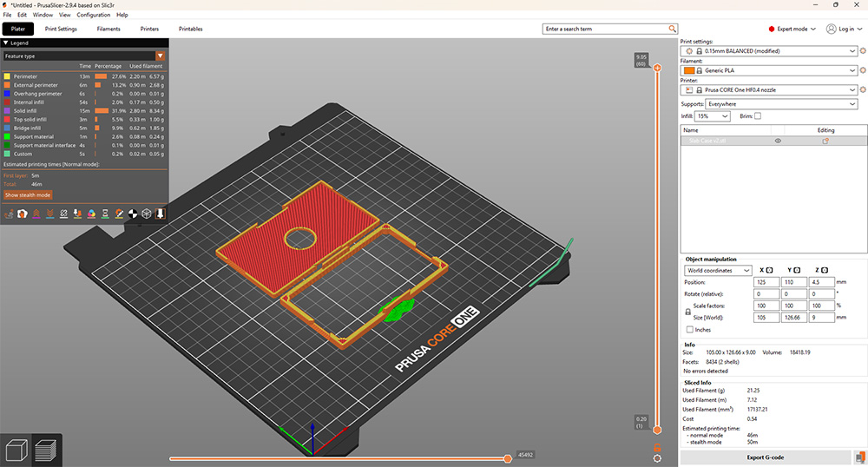Toggle Brim checkbox
This screenshot has height=467, width=868.
(x=757, y=116)
